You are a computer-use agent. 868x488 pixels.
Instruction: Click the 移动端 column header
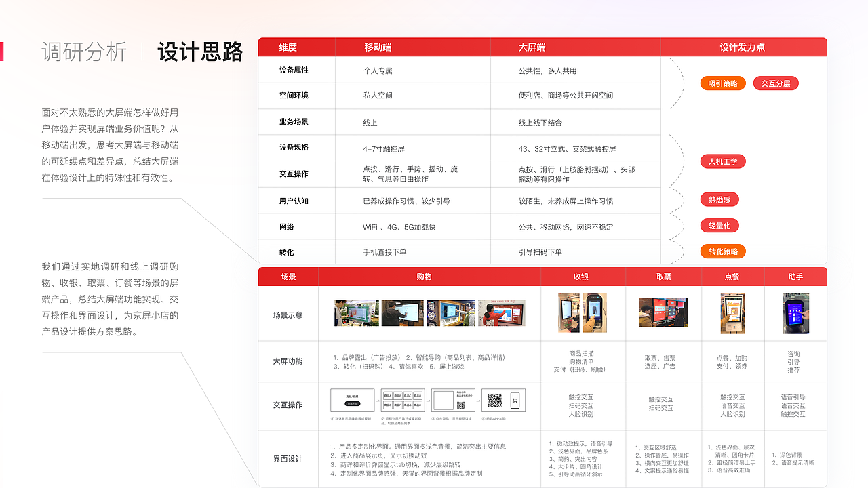pyautogui.click(x=378, y=47)
